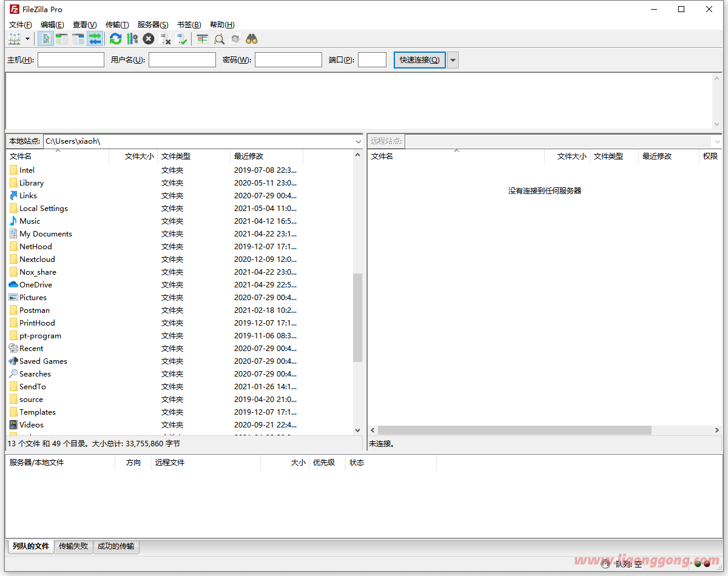Expand the Site Manager dropdown arrow
The width and height of the screenshot is (728, 576).
[x=28, y=39]
